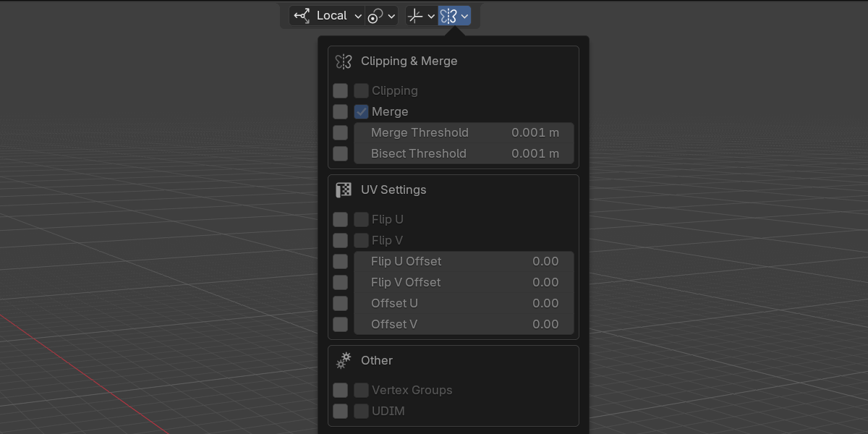Toggle the gray square before Flip U Offset field
The height and width of the screenshot is (434, 868).
(x=341, y=262)
